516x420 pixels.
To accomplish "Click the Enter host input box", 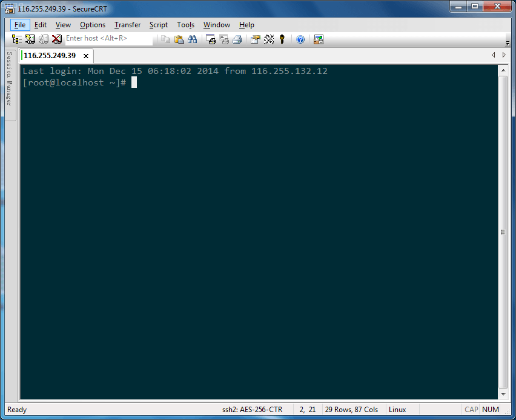I will point(108,39).
